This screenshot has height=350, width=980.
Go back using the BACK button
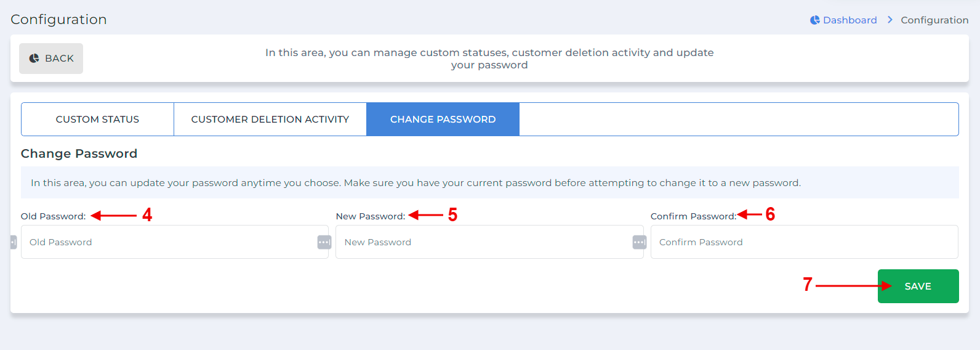[51, 59]
